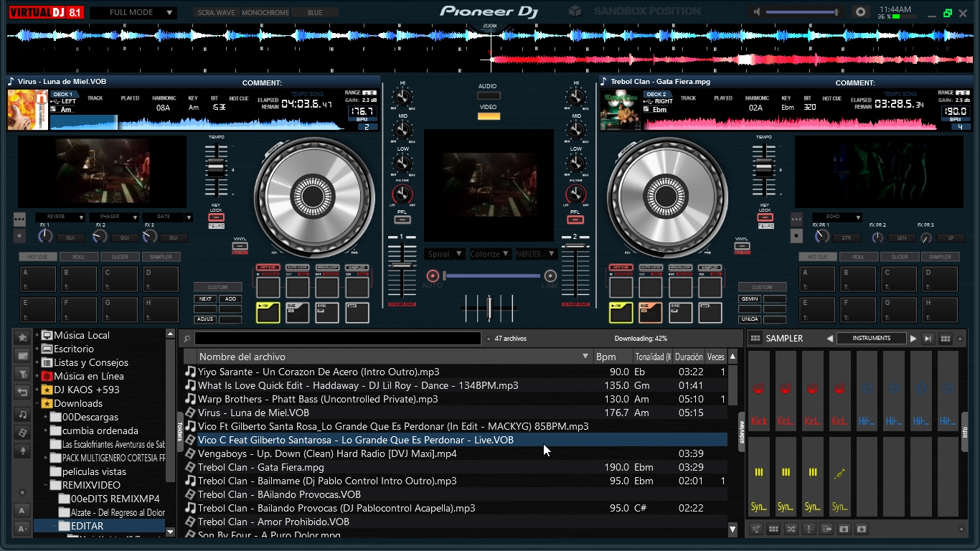Toggle left deck VINYL mode button
980x551 pixels.
pyautogui.click(x=240, y=246)
